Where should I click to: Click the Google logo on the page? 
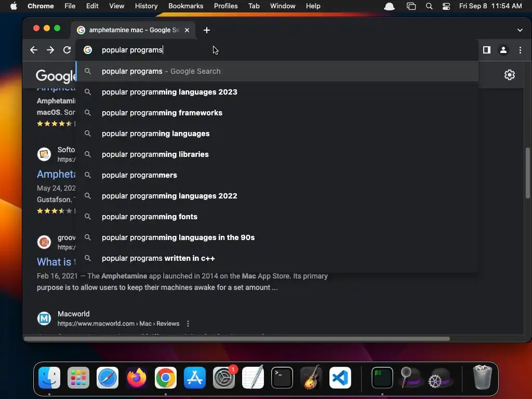click(56, 76)
